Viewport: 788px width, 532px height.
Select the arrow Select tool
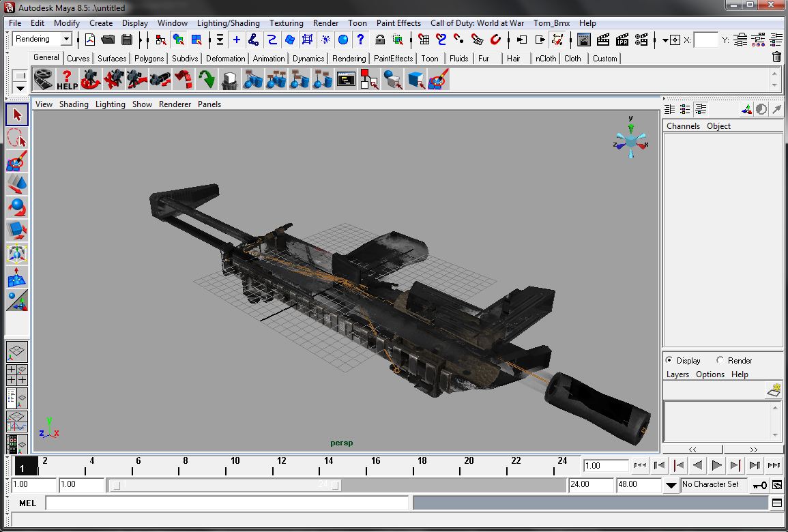(17, 115)
